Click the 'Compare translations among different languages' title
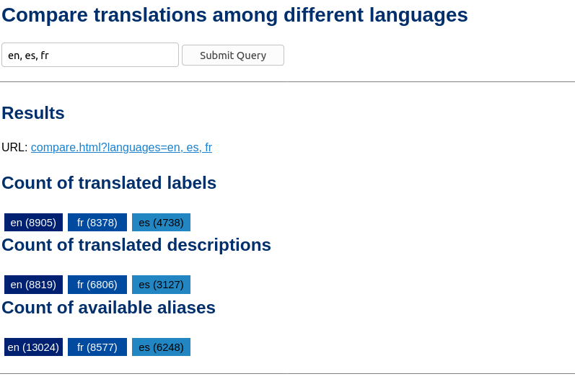 (234, 14)
